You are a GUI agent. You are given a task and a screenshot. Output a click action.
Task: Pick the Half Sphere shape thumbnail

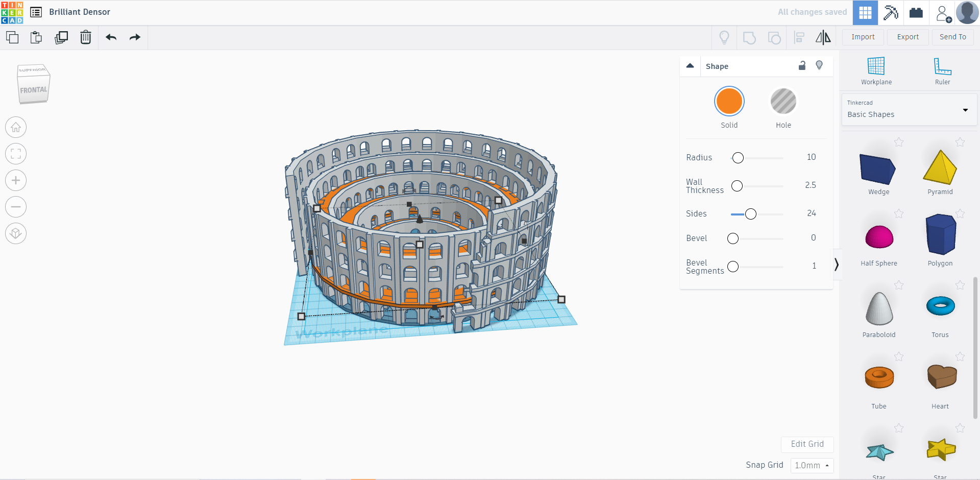pyautogui.click(x=879, y=236)
